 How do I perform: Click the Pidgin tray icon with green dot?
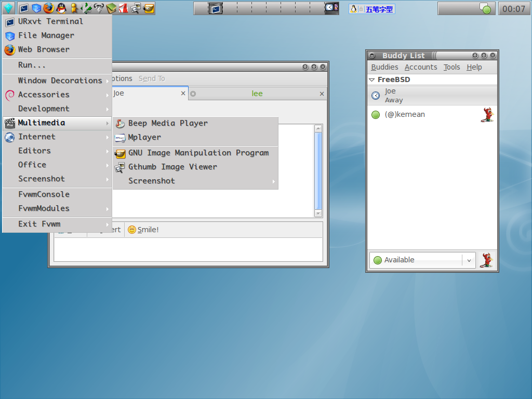click(485, 8)
